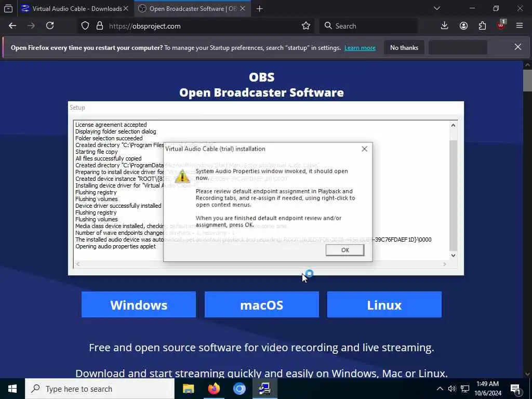This screenshot has height=399, width=532.
Task: Reload the current page
Action: (50, 26)
